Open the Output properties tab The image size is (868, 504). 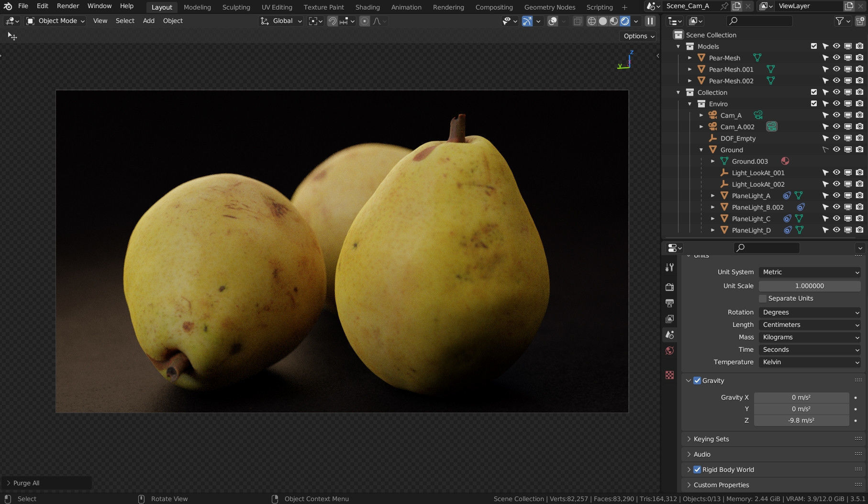click(x=669, y=303)
